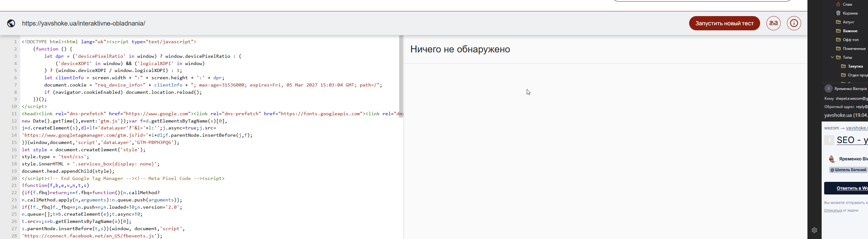Open language selector icon next to new test button

774,23
